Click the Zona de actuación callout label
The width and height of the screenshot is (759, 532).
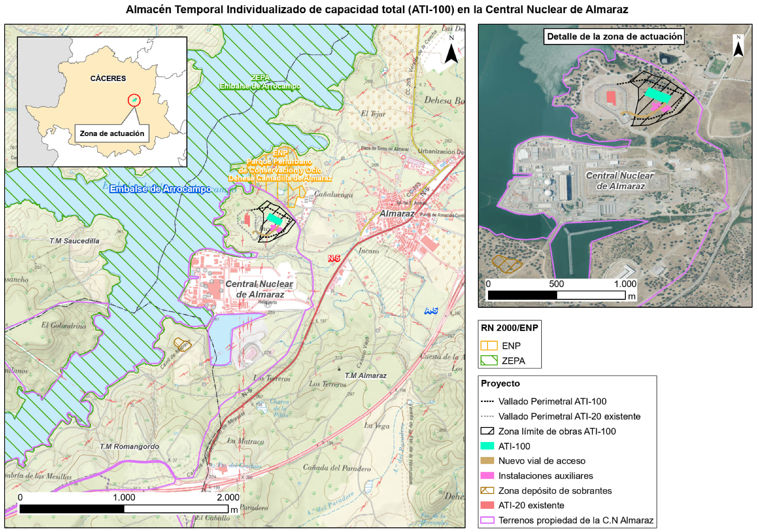coord(112,134)
